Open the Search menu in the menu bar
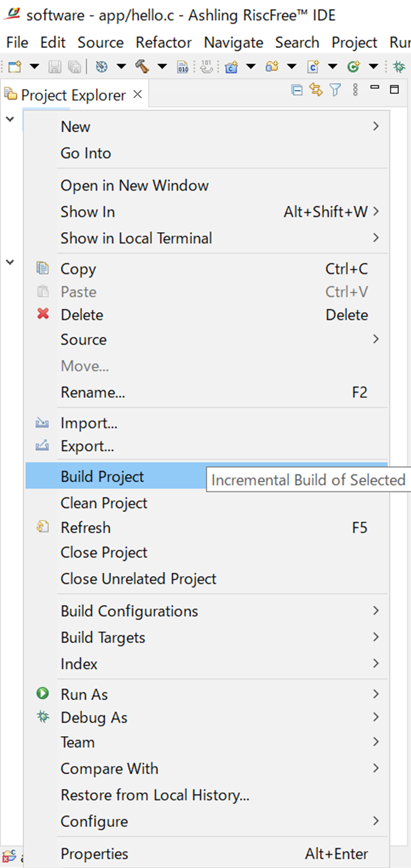The width and height of the screenshot is (411, 868). 297,43
